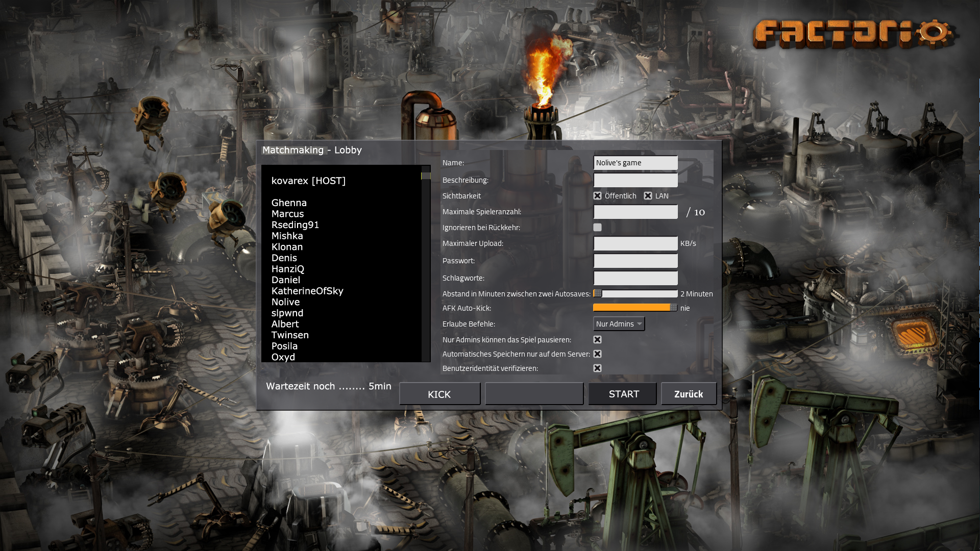980x551 pixels.
Task: Click the Passwort input field
Action: click(x=635, y=261)
